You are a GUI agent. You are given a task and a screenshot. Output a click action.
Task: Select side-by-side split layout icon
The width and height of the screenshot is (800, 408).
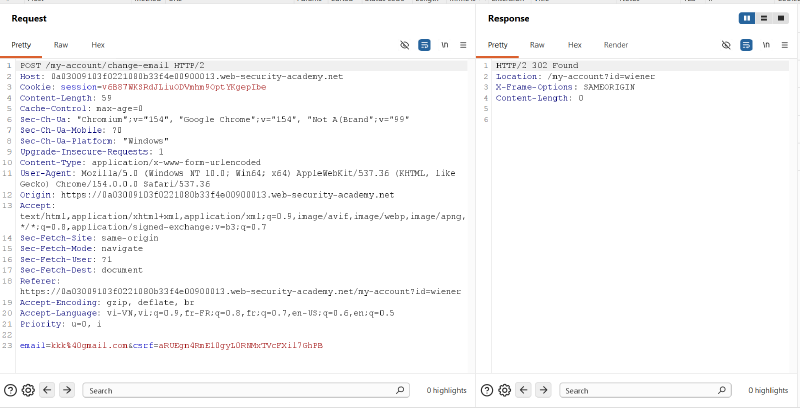(747, 18)
